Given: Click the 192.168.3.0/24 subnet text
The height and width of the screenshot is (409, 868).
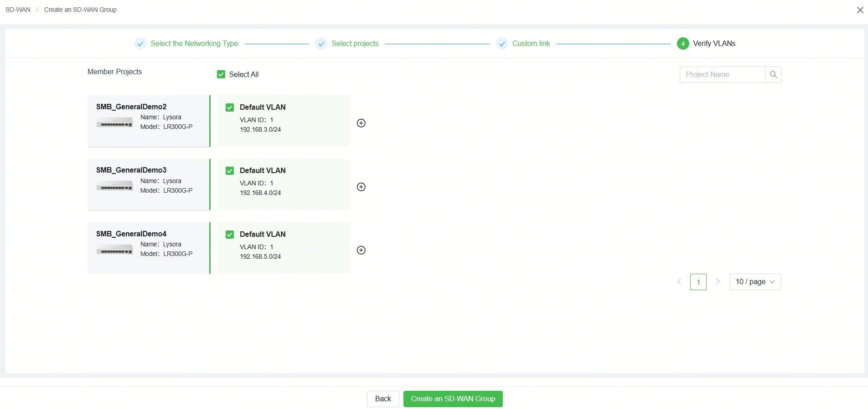Looking at the screenshot, I should pos(260,130).
